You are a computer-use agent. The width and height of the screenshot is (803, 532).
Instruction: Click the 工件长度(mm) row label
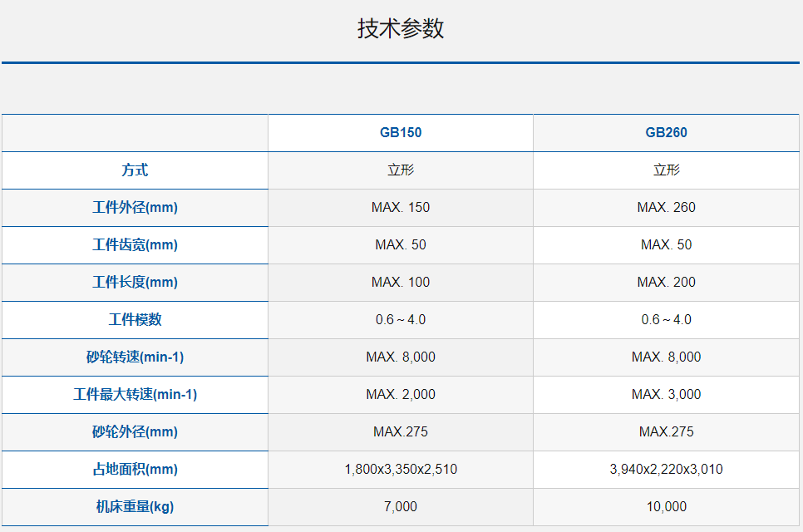click(x=135, y=283)
